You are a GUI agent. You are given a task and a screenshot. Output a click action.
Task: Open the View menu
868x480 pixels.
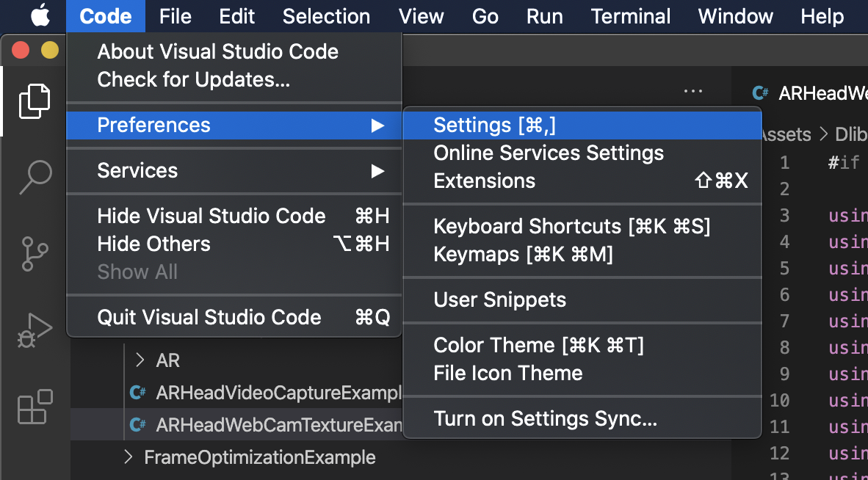[x=422, y=16]
